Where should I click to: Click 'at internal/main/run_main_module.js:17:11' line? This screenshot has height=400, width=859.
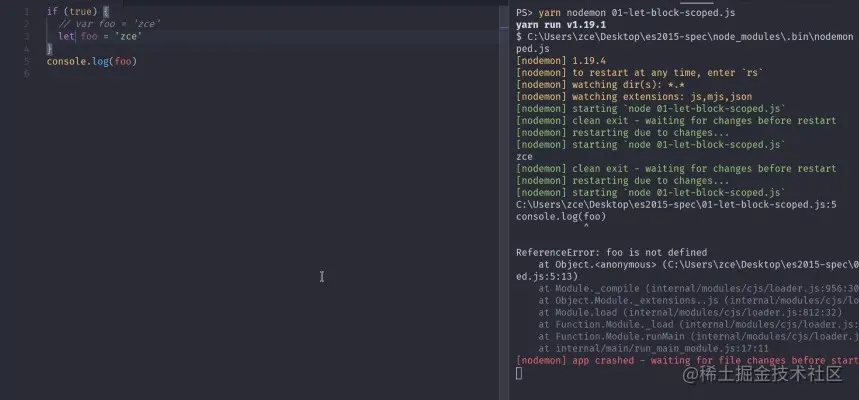(654, 348)
